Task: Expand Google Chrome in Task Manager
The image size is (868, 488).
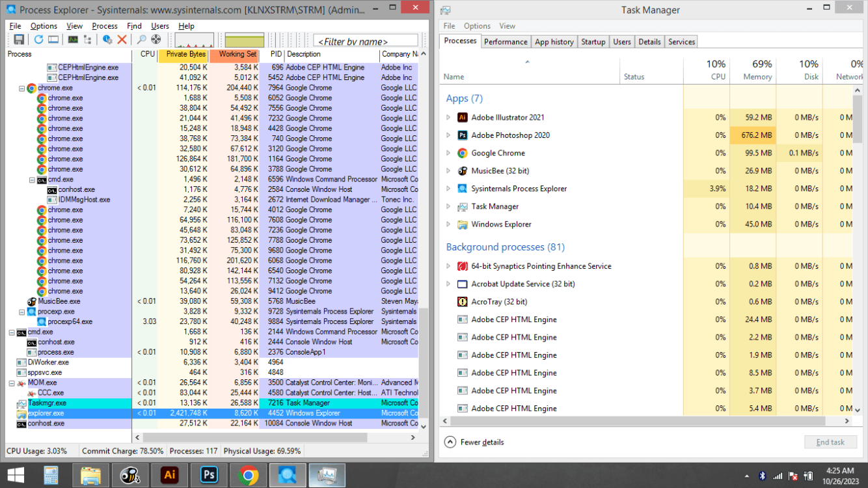Action: tap(448, 154)
